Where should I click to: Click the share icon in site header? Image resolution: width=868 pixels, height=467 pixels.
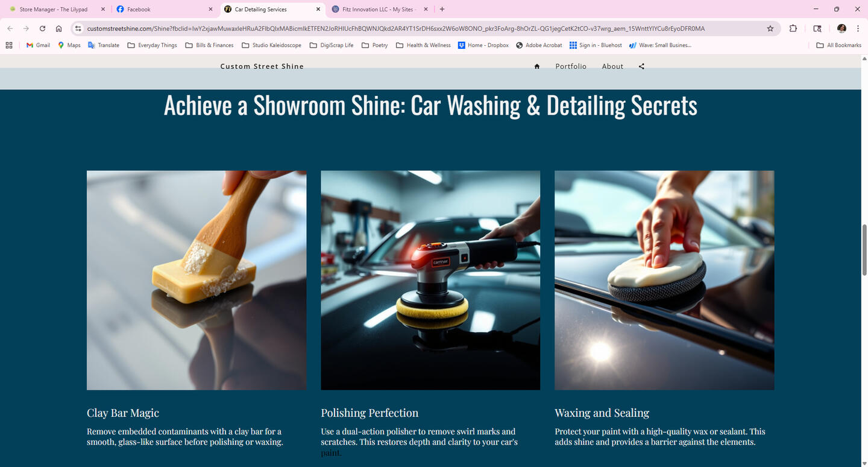(641, 66)
